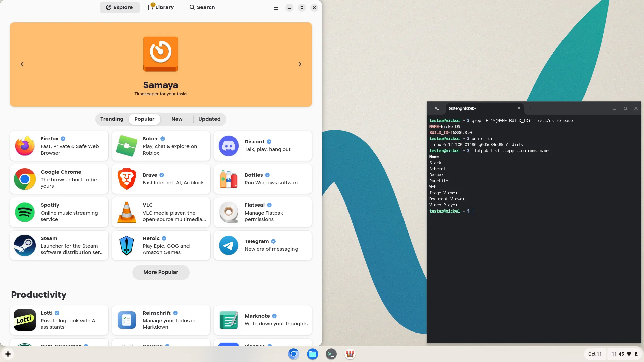Click the Marknote app icon
The height and width of the screenshot is (362, 644).
click(229, 320)
